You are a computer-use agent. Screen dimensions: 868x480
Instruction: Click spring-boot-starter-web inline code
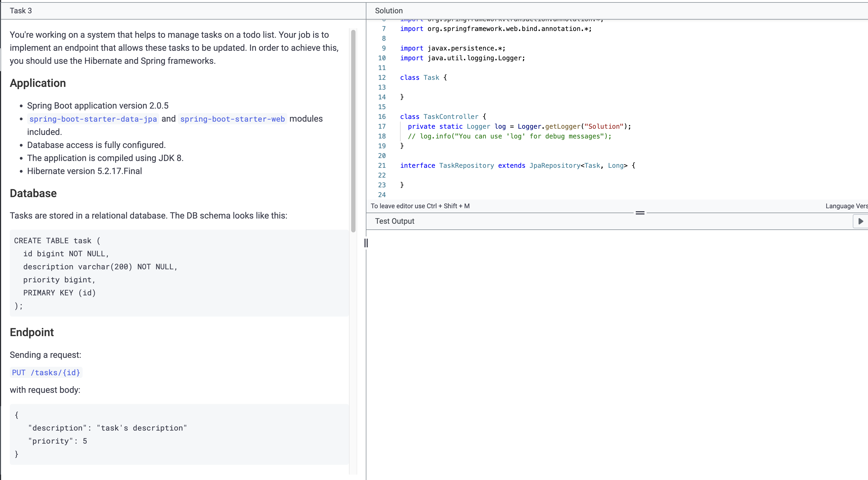(232, 119)
